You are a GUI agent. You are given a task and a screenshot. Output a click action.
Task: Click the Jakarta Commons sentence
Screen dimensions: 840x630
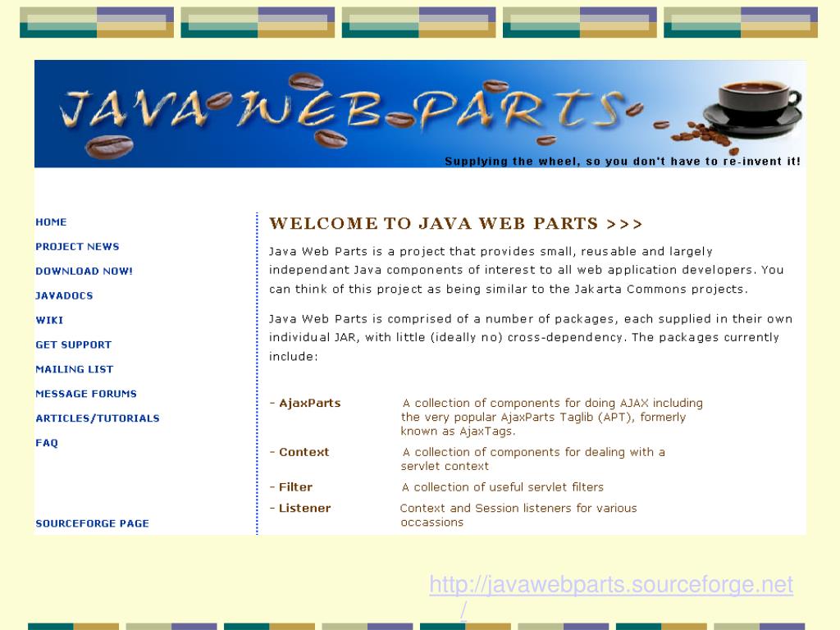coord(508,290)
